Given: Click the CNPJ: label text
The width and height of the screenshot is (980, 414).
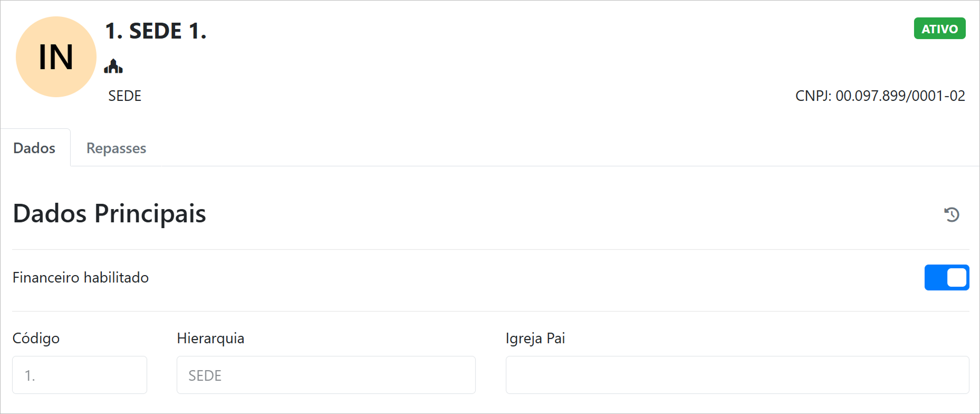Looking at the screenshot, I should [x=813, y=96].
